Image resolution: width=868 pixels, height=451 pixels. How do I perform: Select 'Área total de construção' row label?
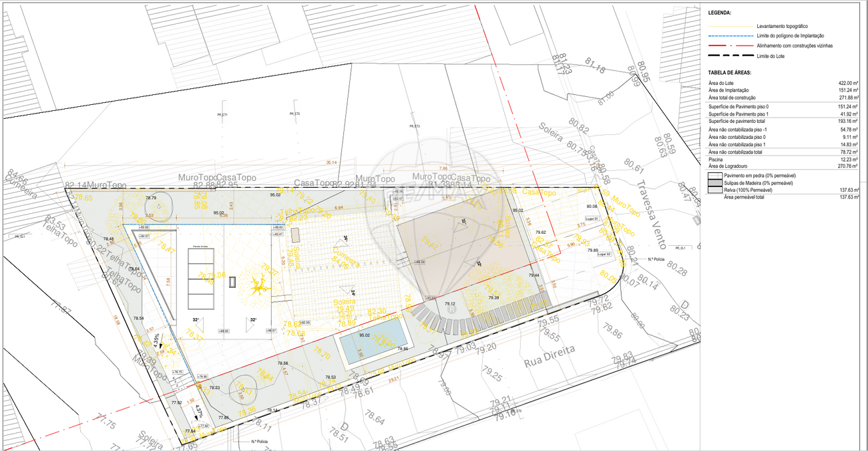(732, 97)
